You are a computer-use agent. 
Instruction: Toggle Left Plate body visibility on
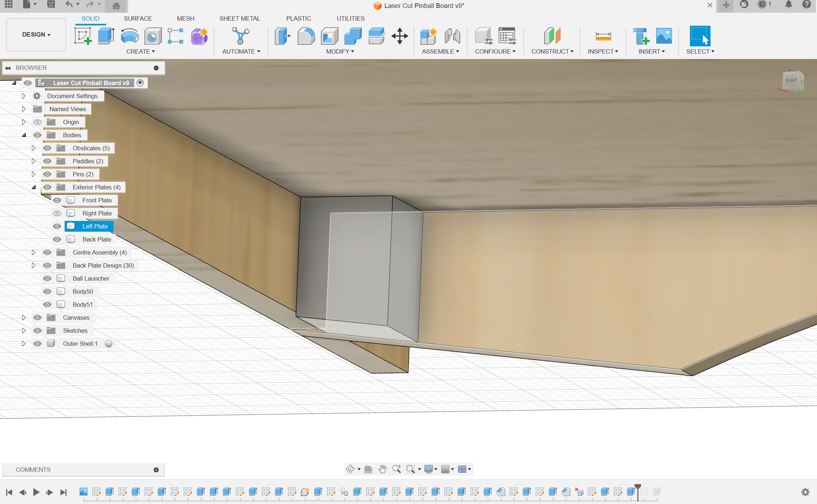(x=56, y=226)
